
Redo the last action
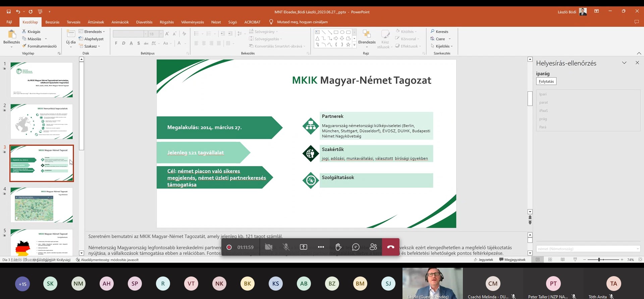[31, 11]
